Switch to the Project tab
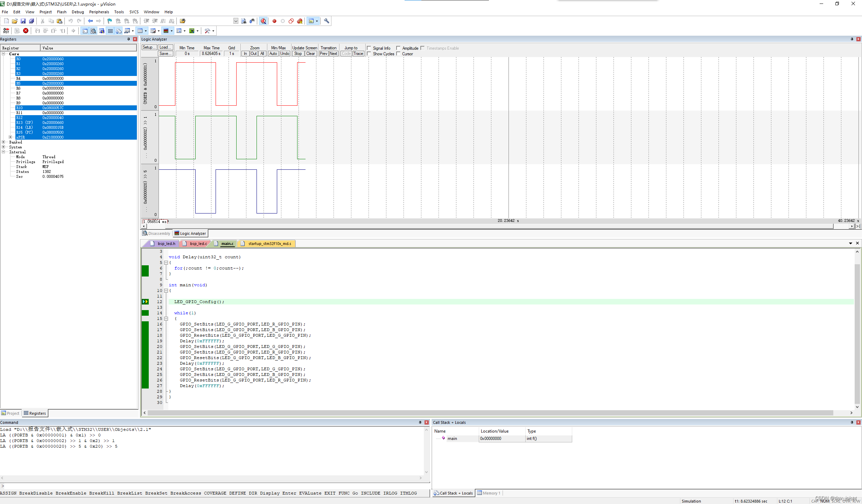862x504 pixels. click(x=10, y=413)
